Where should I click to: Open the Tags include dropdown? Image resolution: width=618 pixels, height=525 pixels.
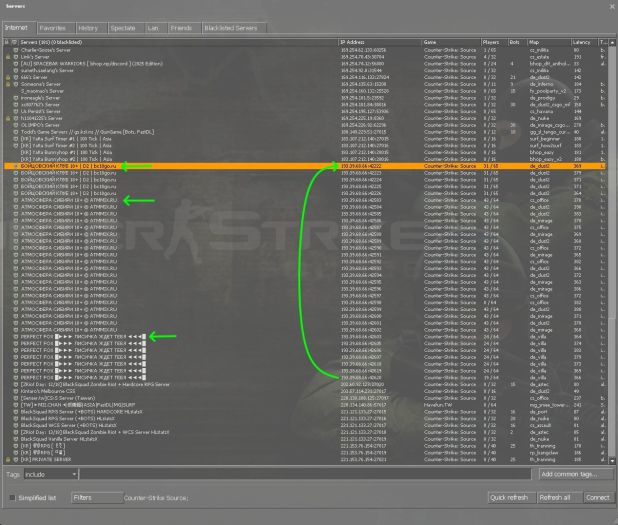pyautogui.click(x=48, y=473)
